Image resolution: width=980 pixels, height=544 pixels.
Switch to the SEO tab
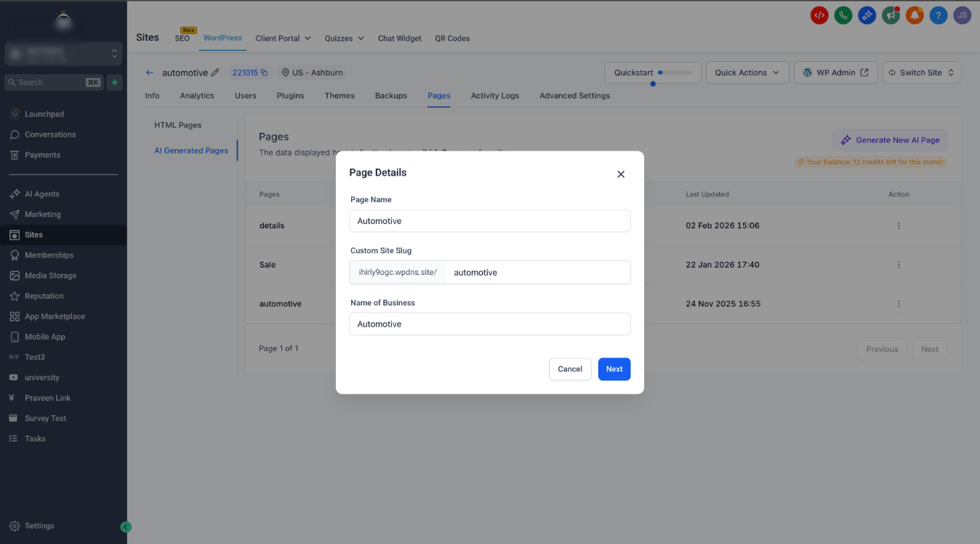coord(182,39)
